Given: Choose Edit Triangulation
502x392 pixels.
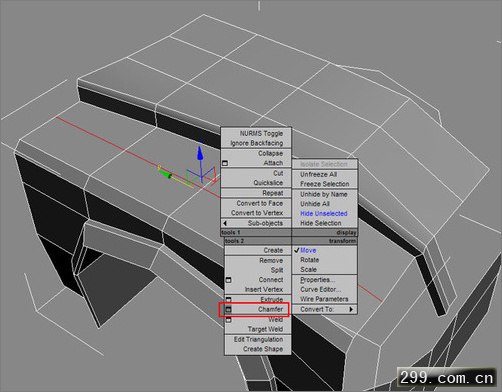Looking at the screenshot, I should tap(258, 339).
